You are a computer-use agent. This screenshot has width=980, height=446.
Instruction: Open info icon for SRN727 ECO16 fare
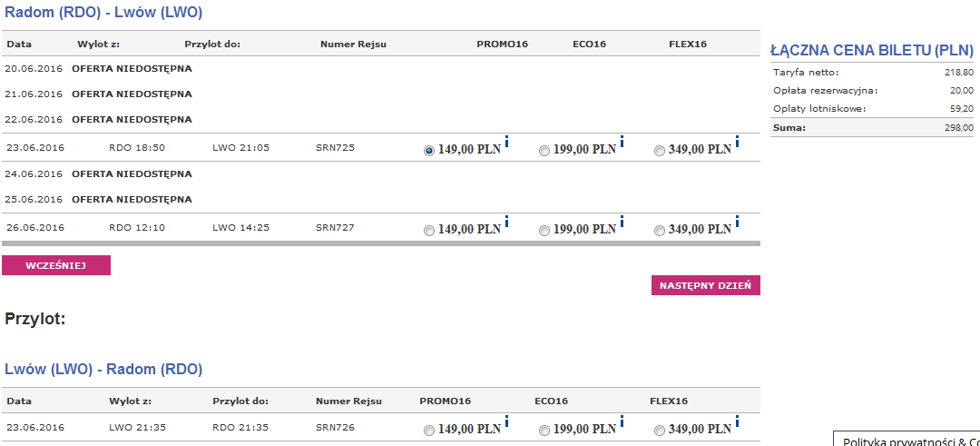click(622, 222)
